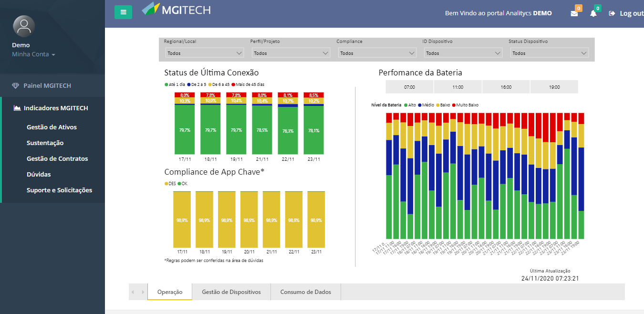Click the tab scroll left arrow
This screenshot has width=644, height=314.
[x=133, y=292]
